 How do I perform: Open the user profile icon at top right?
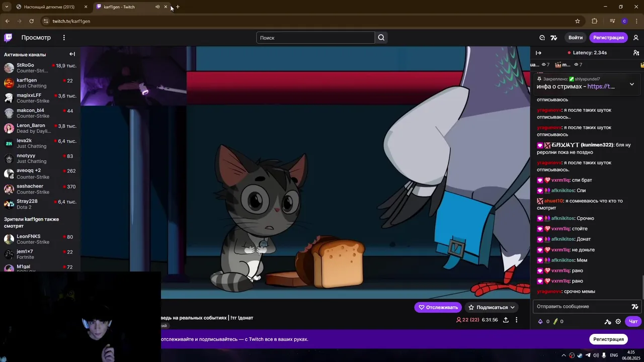coord(636,38)
